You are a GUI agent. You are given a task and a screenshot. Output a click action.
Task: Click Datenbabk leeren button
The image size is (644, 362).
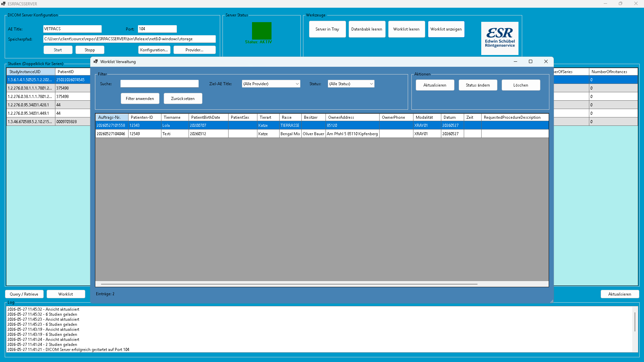tap(367, 29)
